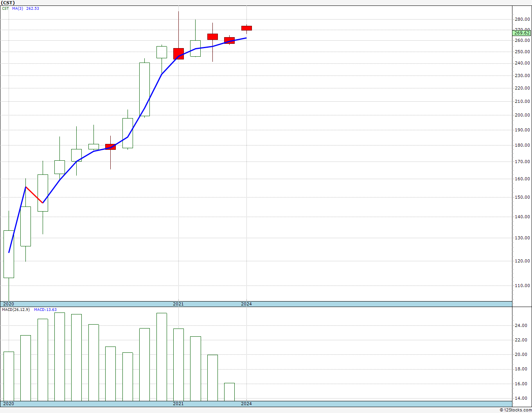Click the 230.00 price axis label
Viewport: 532px width, 413px height.
click(x=522, y=75)
